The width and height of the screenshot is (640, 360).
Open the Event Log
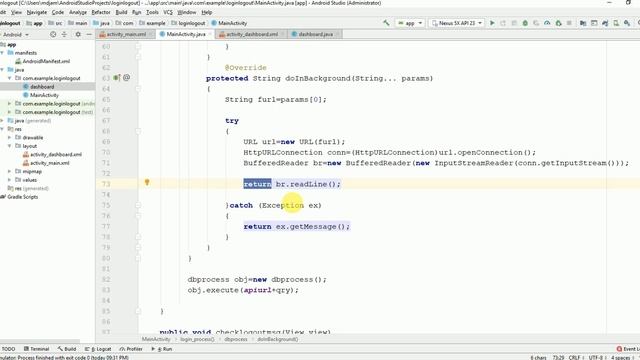pyautogui.click(x=628, y=349)
